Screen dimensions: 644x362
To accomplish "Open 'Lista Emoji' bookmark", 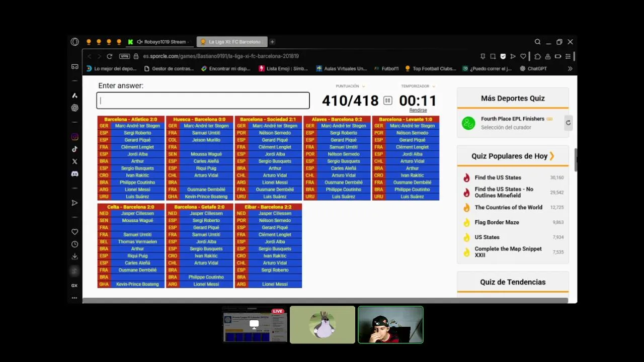I will tap(283, 68).
